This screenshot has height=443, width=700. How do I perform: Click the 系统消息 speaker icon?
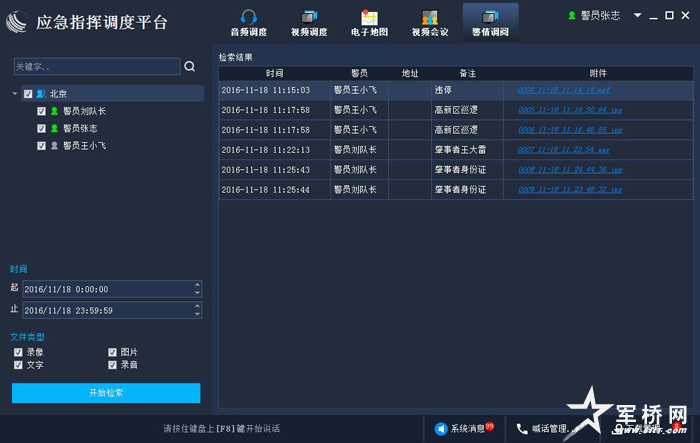click(441, 428)
